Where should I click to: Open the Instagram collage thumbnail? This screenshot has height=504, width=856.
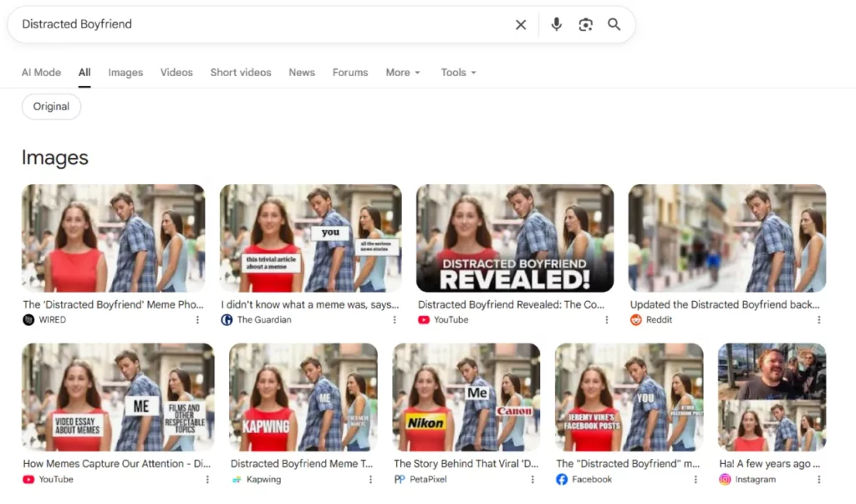tap(772, 397)
